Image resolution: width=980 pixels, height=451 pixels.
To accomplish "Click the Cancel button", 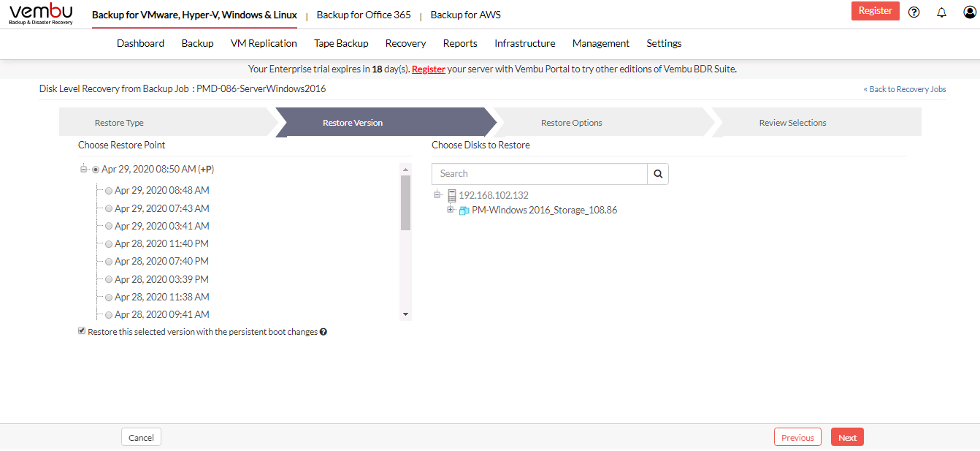I will tap(141, 437).
